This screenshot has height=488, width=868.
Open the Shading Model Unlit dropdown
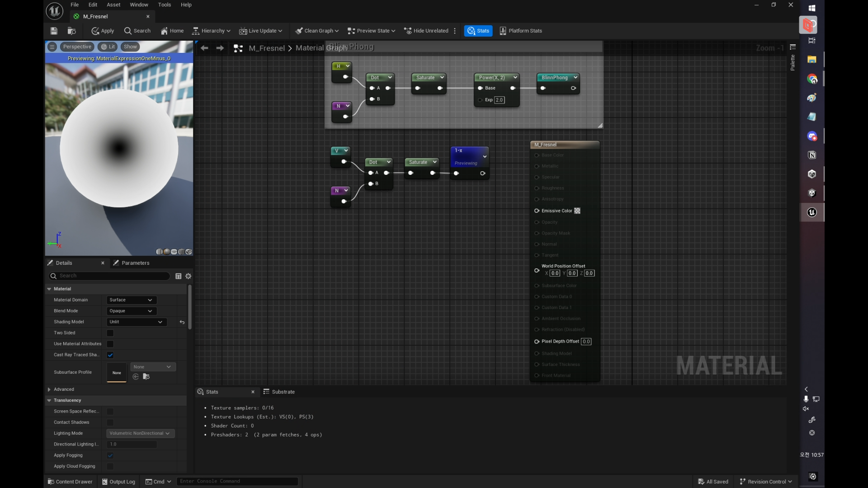136,322
